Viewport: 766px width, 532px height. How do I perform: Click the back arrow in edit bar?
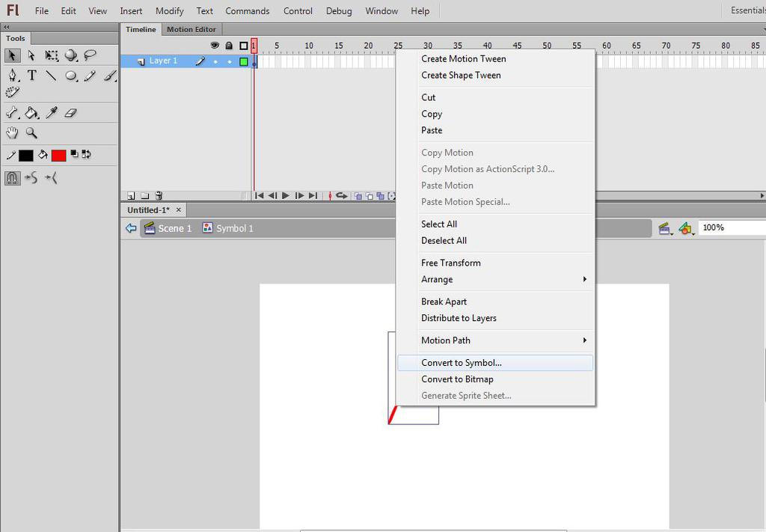[131, 228]
